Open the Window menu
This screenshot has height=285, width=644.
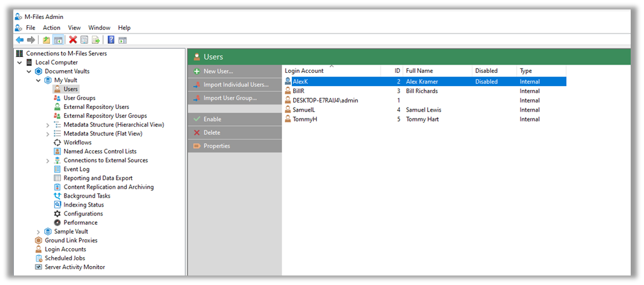pyautogui.click(x=99, y=28)
